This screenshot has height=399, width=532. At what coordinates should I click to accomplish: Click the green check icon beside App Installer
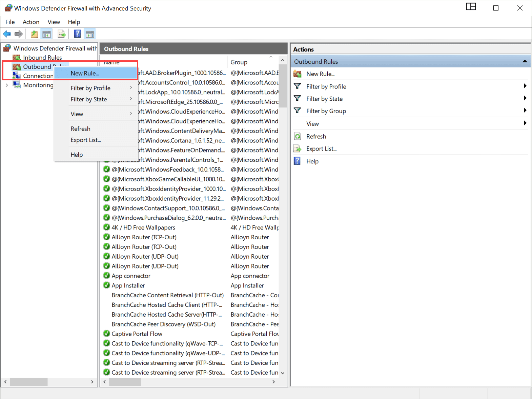tap(106, 285)
